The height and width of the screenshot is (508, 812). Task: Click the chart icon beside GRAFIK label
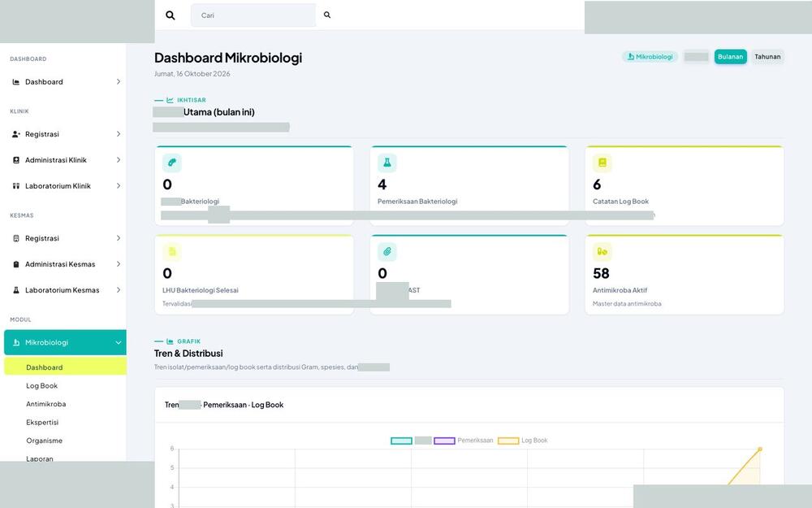(x=170, y=341)
